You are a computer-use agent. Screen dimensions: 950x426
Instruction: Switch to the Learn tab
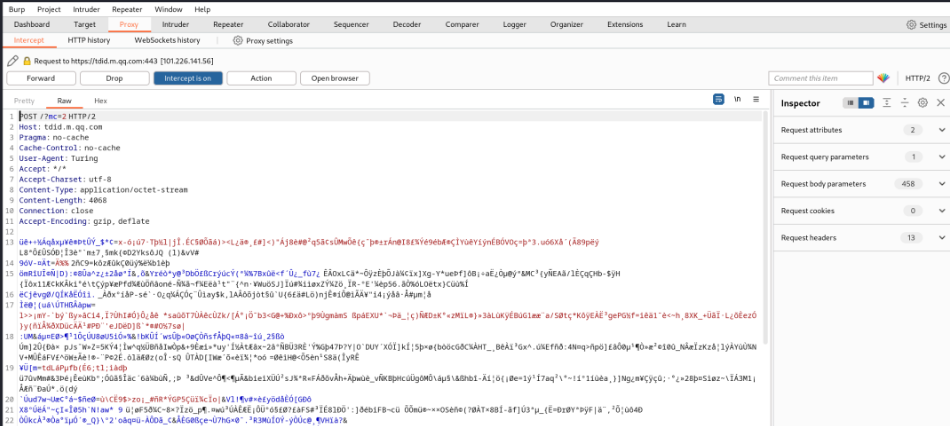(676, 25)
